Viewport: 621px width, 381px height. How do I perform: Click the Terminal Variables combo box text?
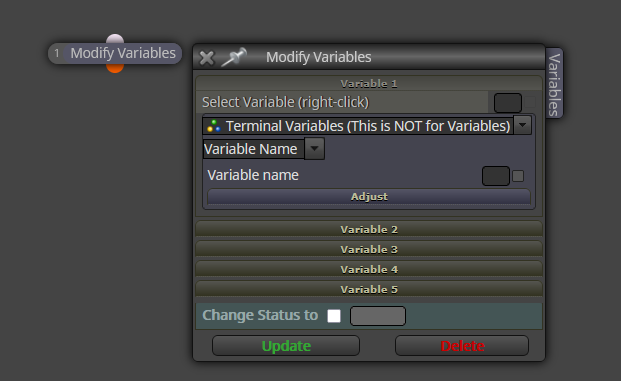pos(368,126)
